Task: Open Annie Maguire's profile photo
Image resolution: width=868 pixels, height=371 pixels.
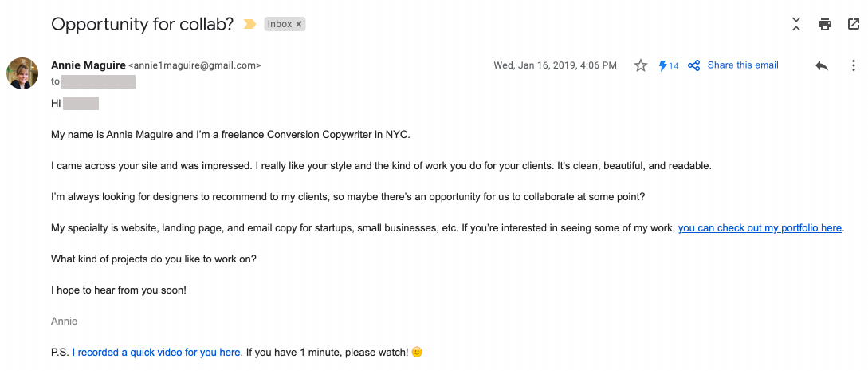Action: click(22, 73)
